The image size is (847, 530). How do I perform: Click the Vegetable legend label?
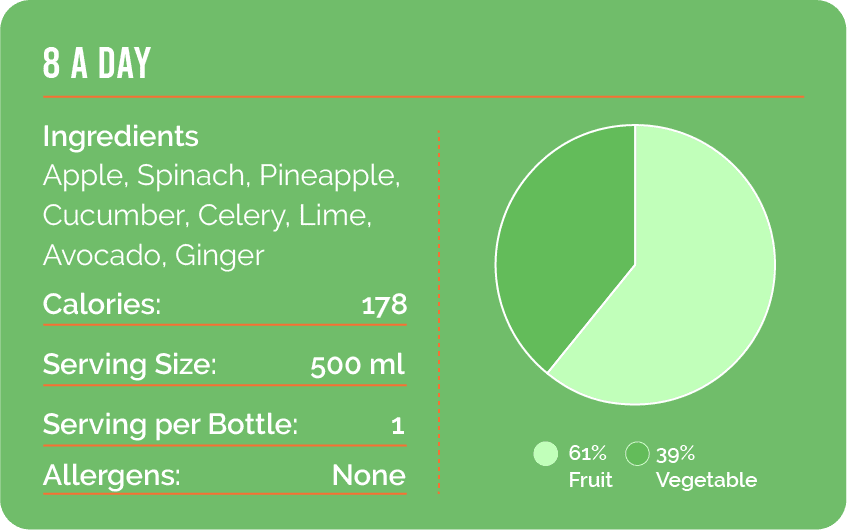706,480
